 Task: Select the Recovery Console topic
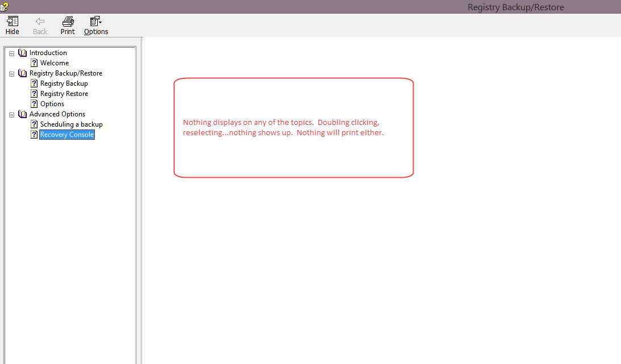coord(67,135)
